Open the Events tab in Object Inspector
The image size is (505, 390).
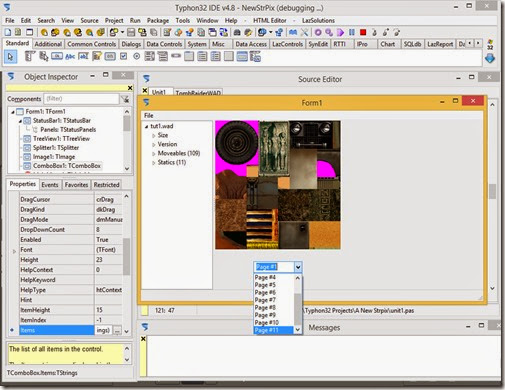pyautogui.click(x=50, y=185)
